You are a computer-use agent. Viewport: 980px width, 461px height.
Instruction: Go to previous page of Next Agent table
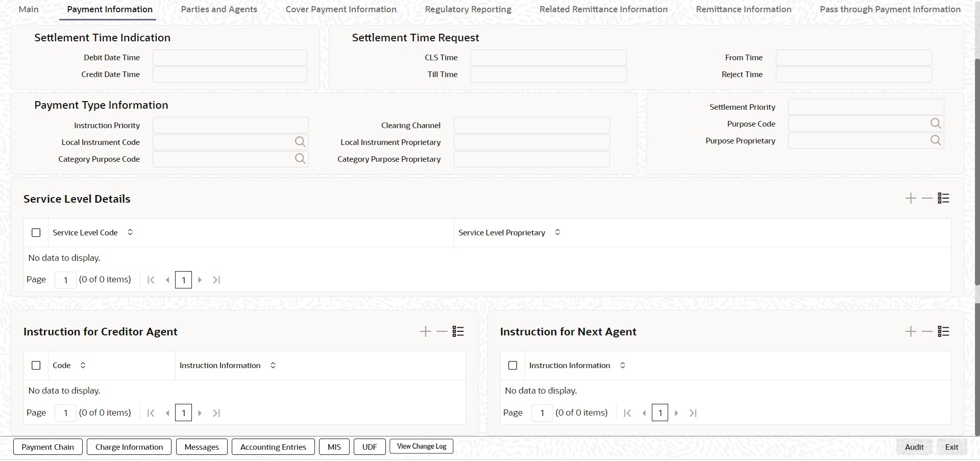(x=644, y=413)
